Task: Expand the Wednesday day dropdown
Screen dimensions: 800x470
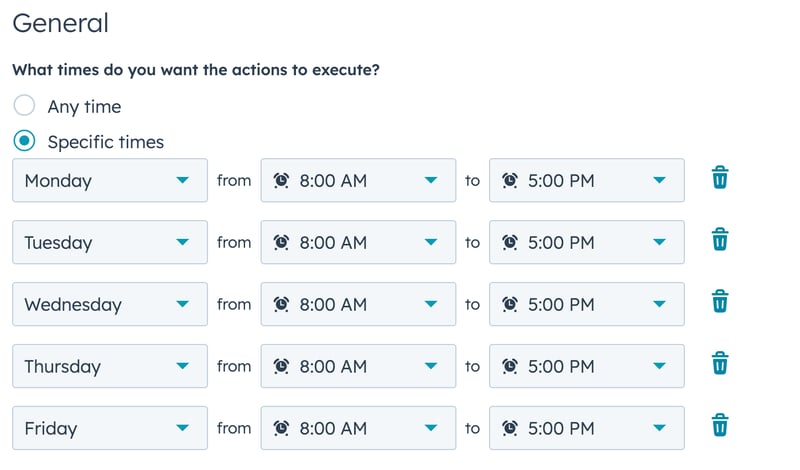Action: [110, 305]
